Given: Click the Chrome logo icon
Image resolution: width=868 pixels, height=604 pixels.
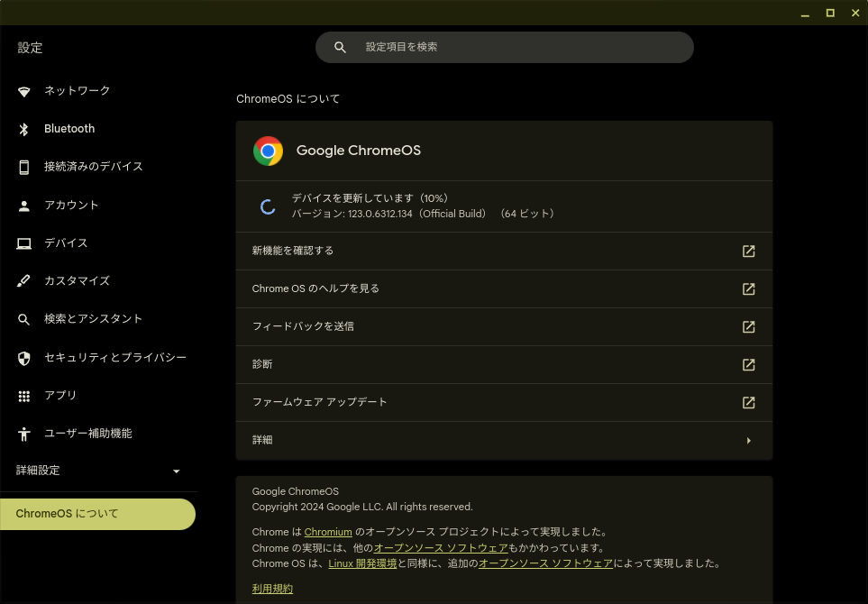Looking at the screenshot, I should click(268, 151).
